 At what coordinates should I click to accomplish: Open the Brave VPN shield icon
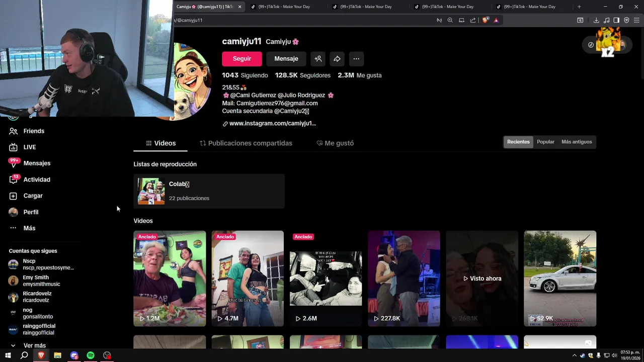click(x=626, y=20)
